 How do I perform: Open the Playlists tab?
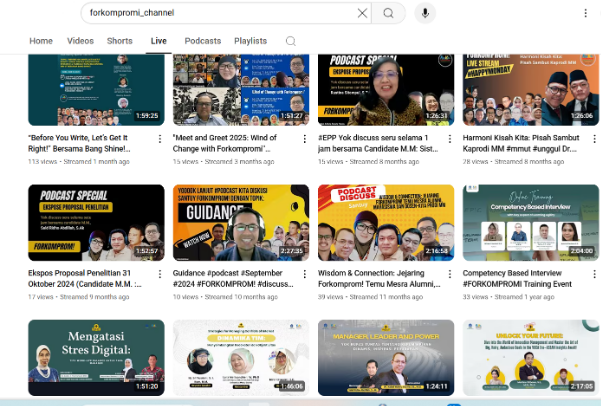click(250, 41)
